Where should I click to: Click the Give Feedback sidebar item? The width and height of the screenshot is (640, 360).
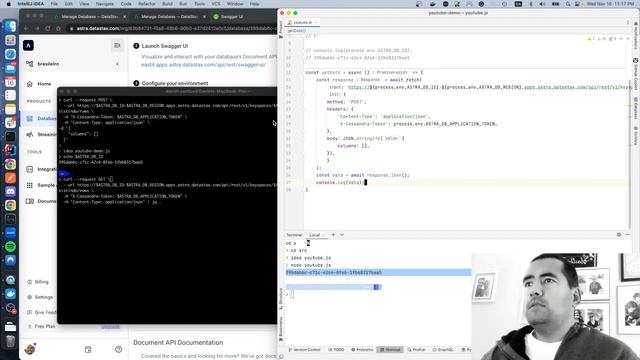tap(42, 312)
